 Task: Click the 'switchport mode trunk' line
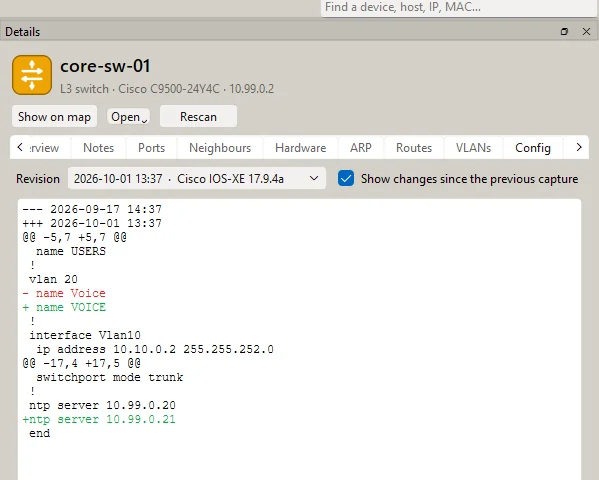point(110,378)
